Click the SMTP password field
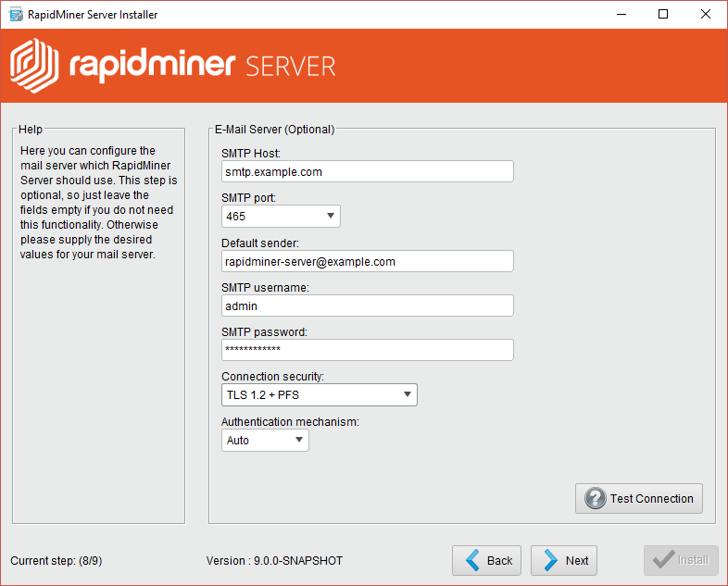Screen dimensions: 728x586 (x=367, y=350)
